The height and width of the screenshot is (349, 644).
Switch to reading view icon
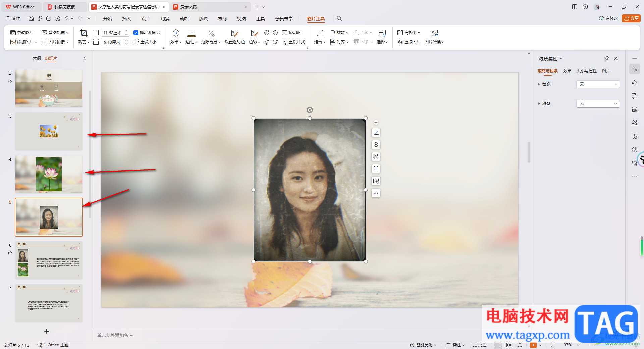pyautogui.click(x=520, y=345)
